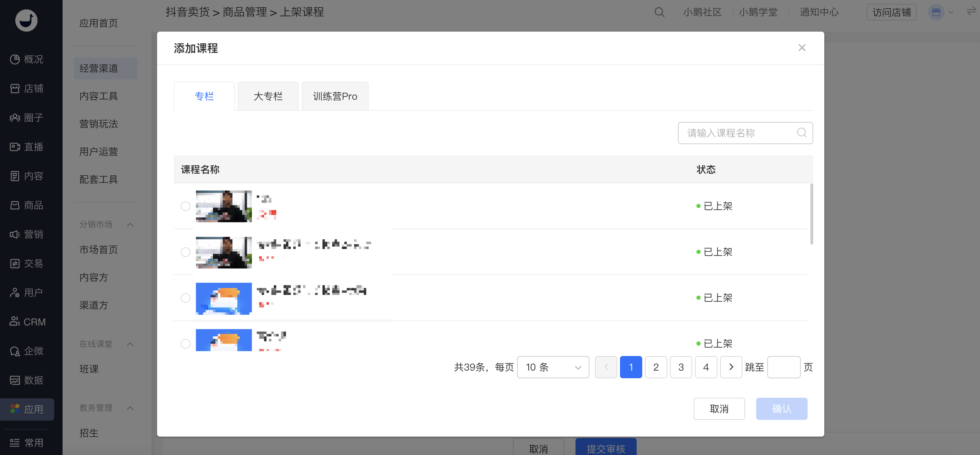
Task: Click the header search magnifier icon
Action: 659,12
